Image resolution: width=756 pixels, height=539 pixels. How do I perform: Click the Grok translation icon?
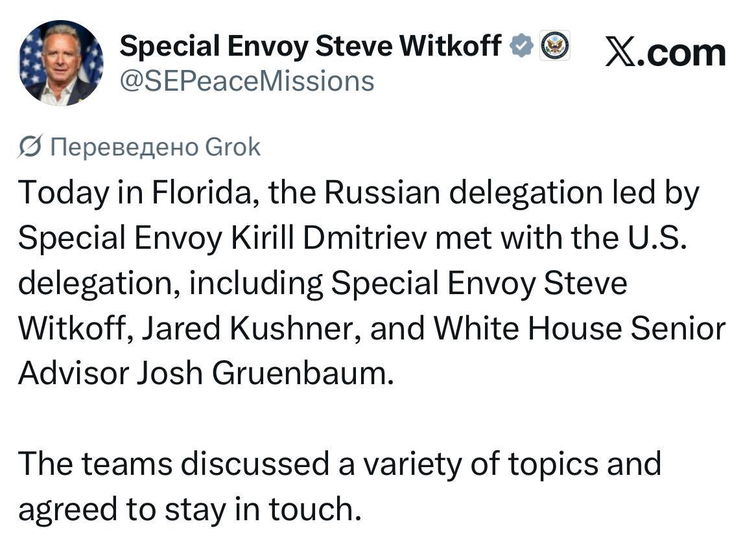(30, 148)
